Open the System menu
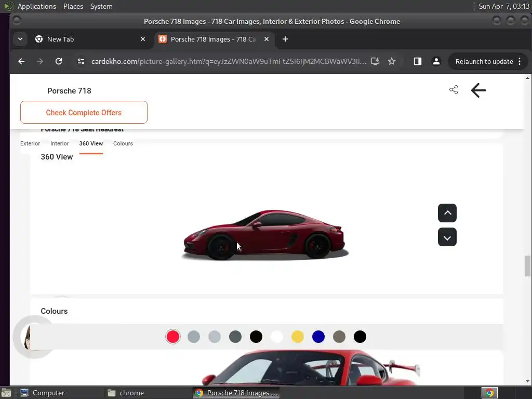Screen dimensions: 532x399 click(x=101, y=6)
